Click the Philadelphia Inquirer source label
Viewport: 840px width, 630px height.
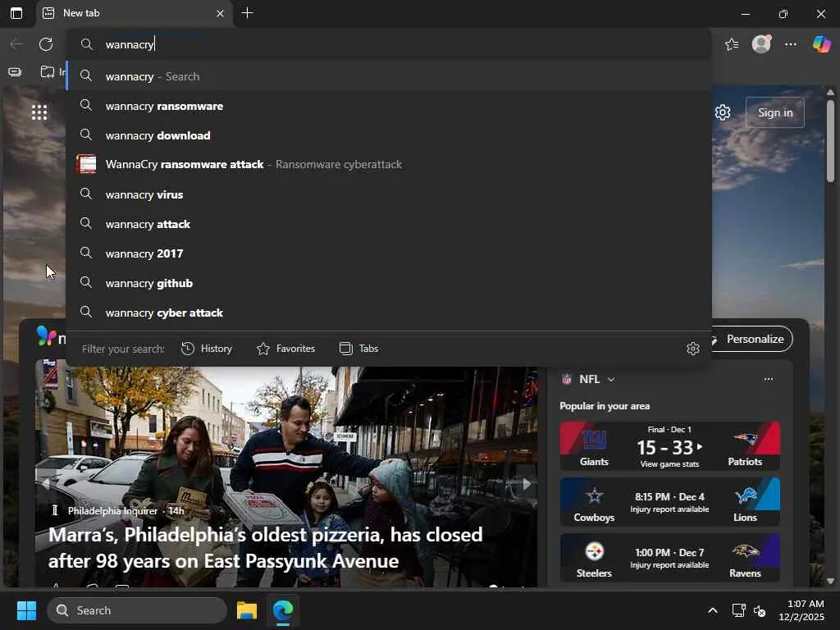pyautogui.click(x=112, y=511)
